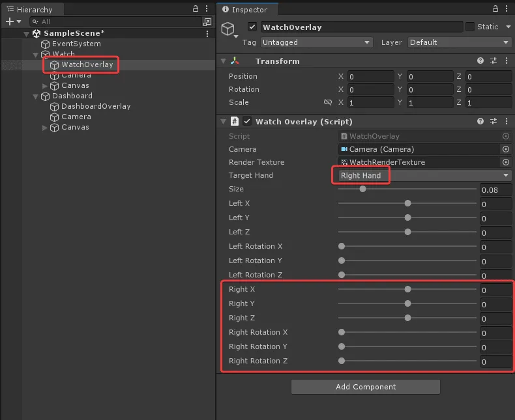This screenshot has width=515, height=420.
Task: Open the Hierarchy scene search window icon
Action: (x=207, y=22)
